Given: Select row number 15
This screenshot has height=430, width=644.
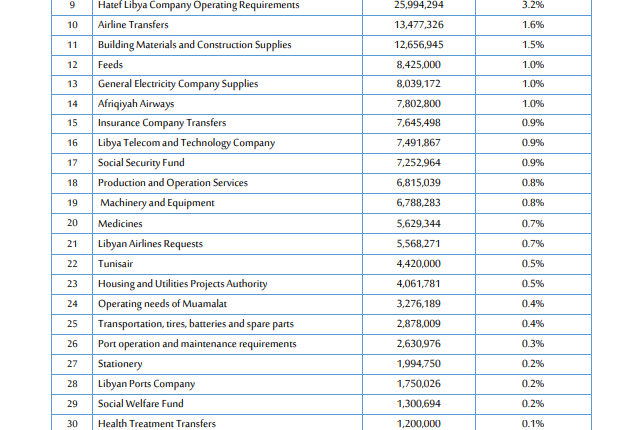Looking at the screenshot, I should coord(72,123).
